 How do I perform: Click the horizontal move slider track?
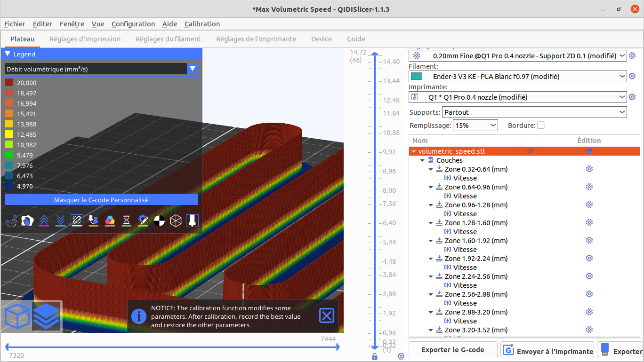(172, 347)
